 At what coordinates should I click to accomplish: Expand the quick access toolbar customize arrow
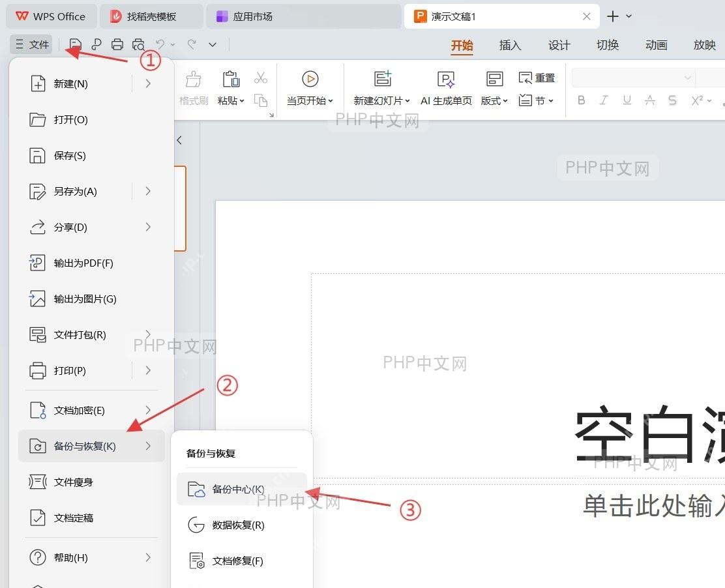[213, 45]
